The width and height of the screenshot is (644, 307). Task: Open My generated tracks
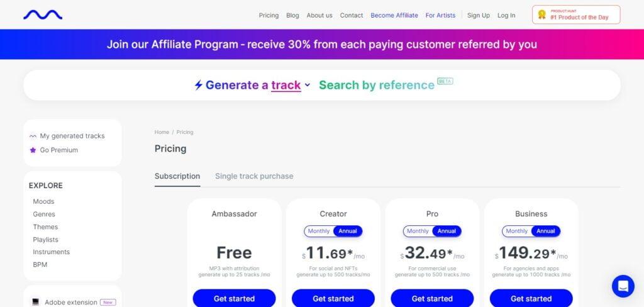(72, 136)
